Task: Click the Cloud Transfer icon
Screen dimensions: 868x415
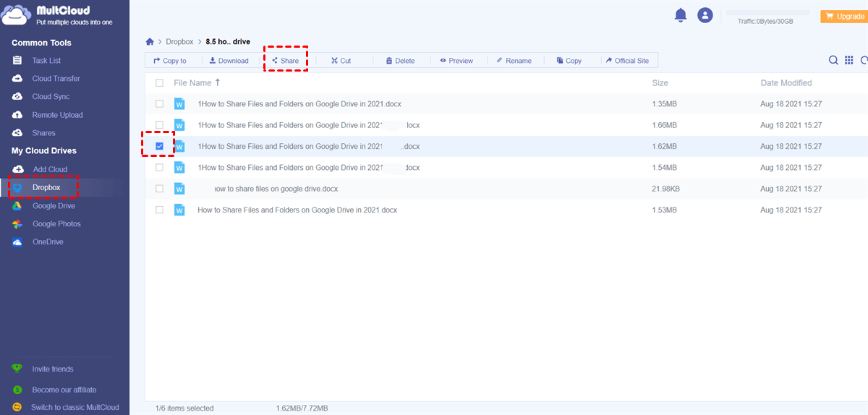Action: [17, 78]
